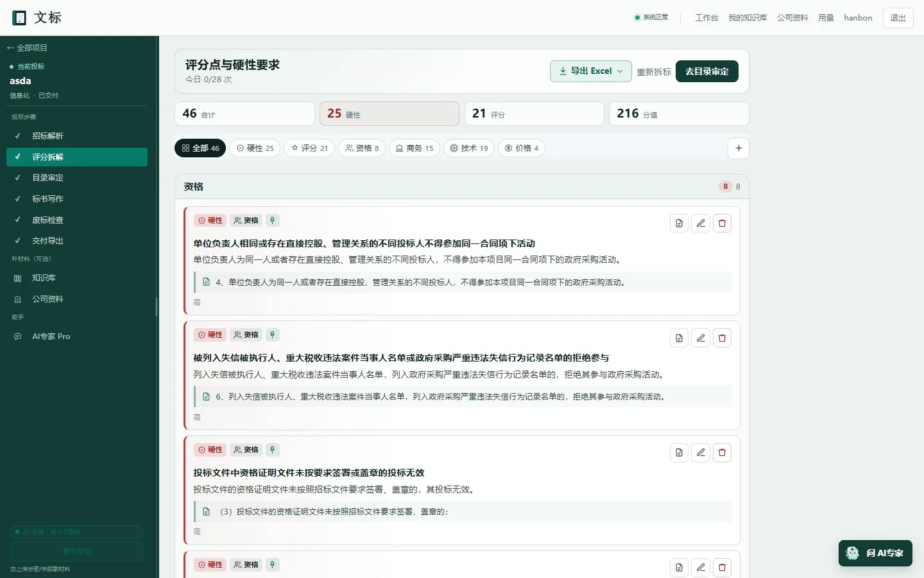
Task: Click the 公司资料 building icon in the sidebar
Action: 18,299
